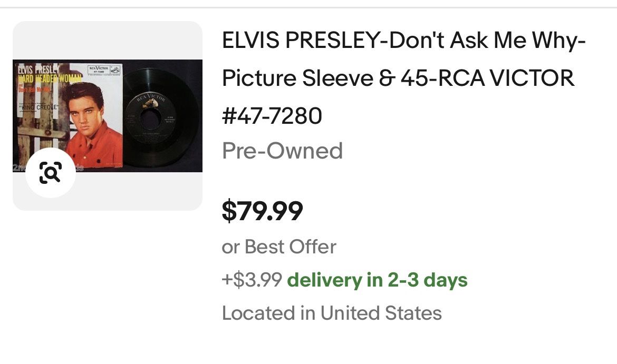Click the 'Pre-Owned' condition label

(283, 151)
